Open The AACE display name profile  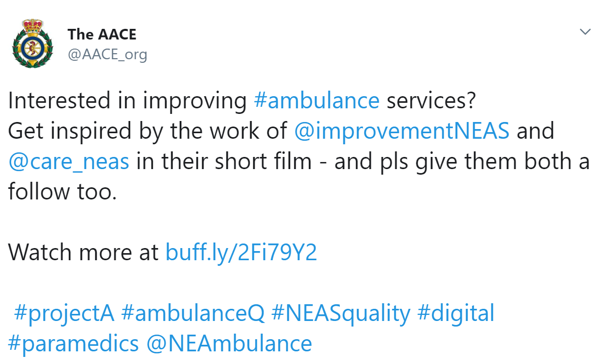[102, 34]
